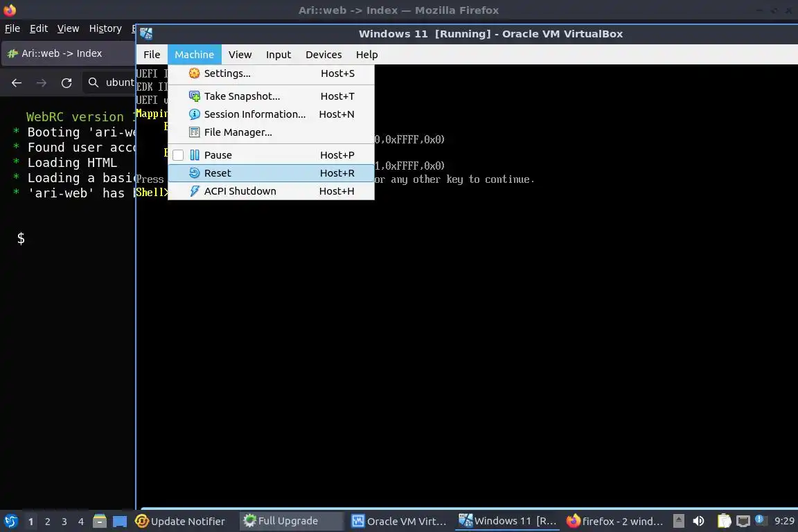Screen dimensions: 798x532
Task: Tick the Pause checkbox in the menu
Action: 178,155
